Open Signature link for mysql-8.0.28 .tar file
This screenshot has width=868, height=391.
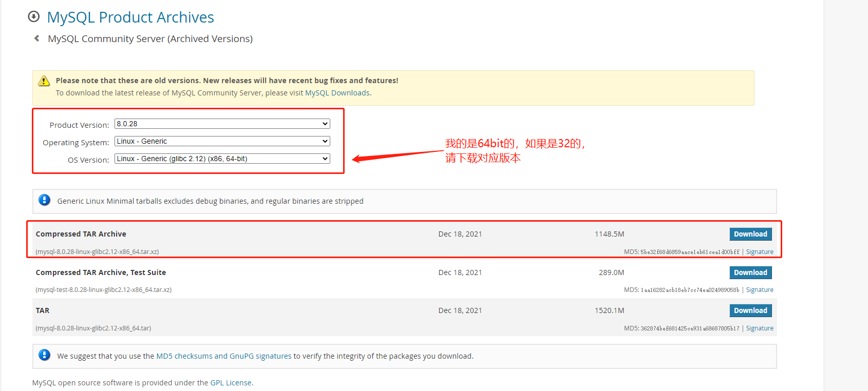click(x=760, y=328)
